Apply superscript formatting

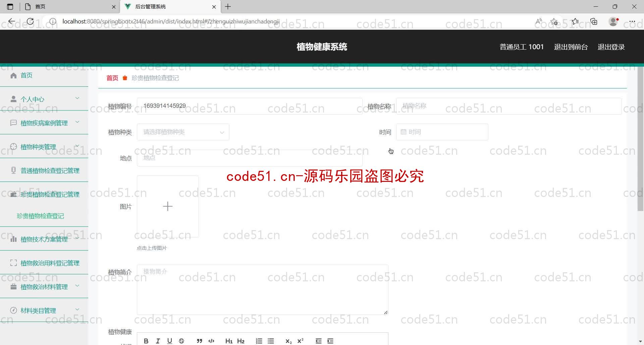[x=300, y=341]
